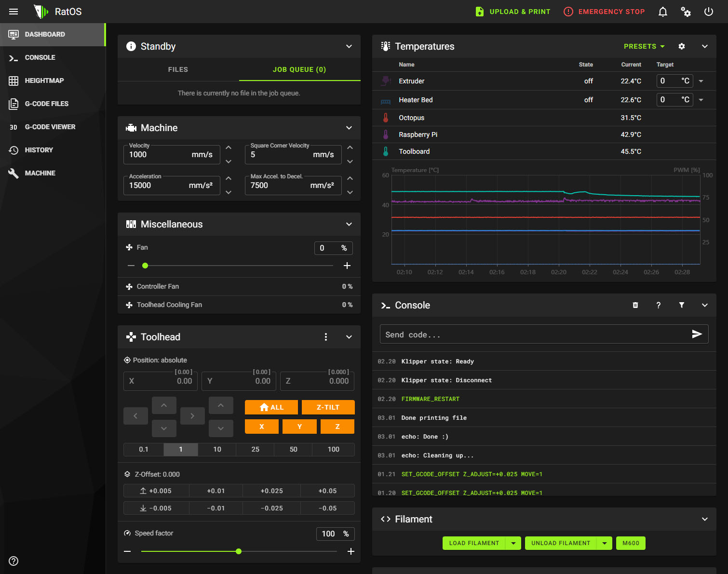The width and height of the screenshot is (728, 574).
Task: Go to Console in sidebar
Action: click(53, 57)
